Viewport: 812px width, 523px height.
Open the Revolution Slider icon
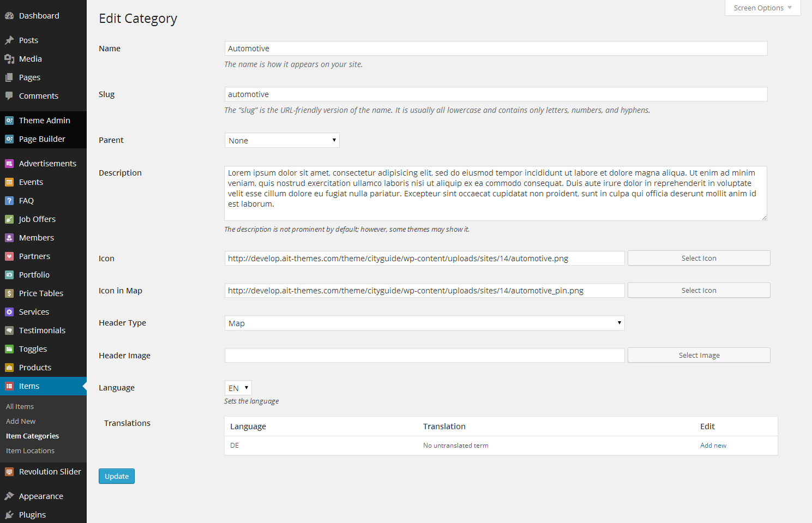click(9, 472)
